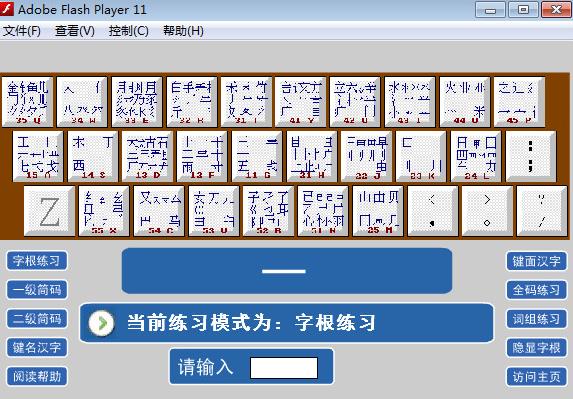Click the key labeled 43 with 水
573x399 pixels.
[410, 102]
